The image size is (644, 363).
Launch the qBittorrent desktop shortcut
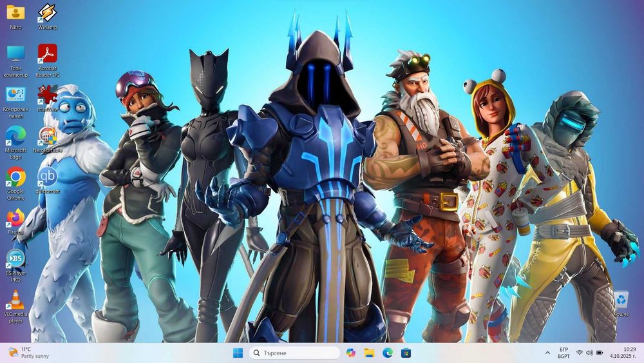(47, 181)
